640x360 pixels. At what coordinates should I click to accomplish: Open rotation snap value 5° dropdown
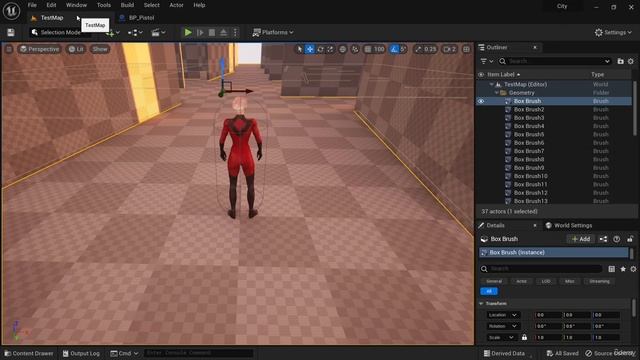[403, 49]
